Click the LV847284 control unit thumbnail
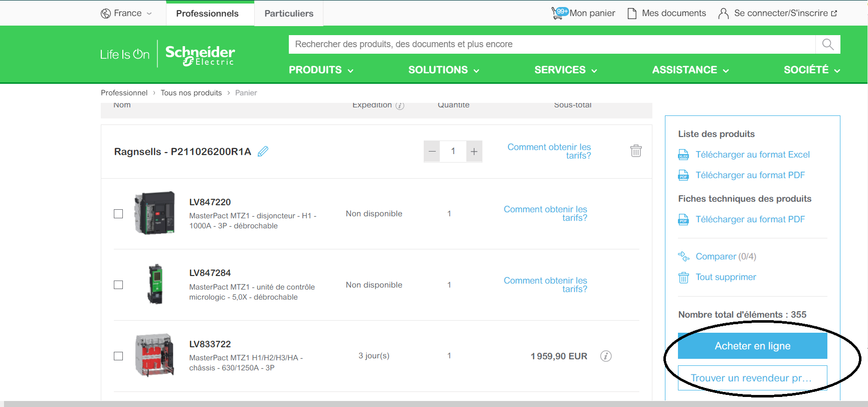This screenshot has height=407, width=868. (x=155, y=284)
